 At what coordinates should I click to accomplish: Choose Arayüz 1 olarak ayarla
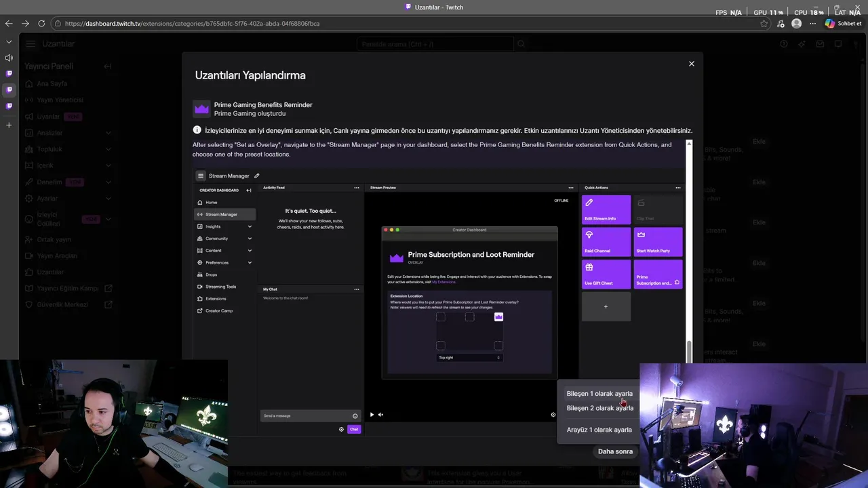coord(599,430)
